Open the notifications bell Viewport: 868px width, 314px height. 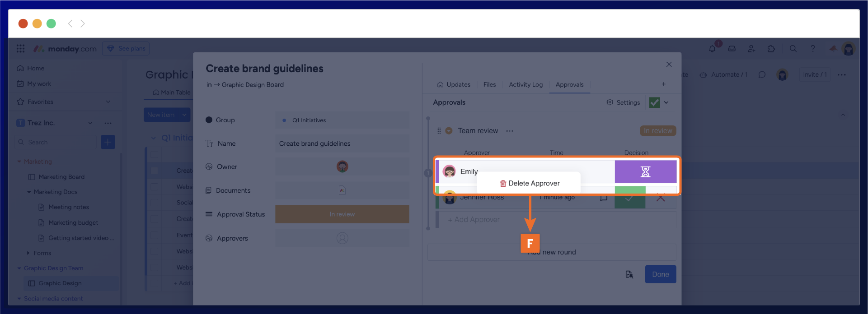713,49
